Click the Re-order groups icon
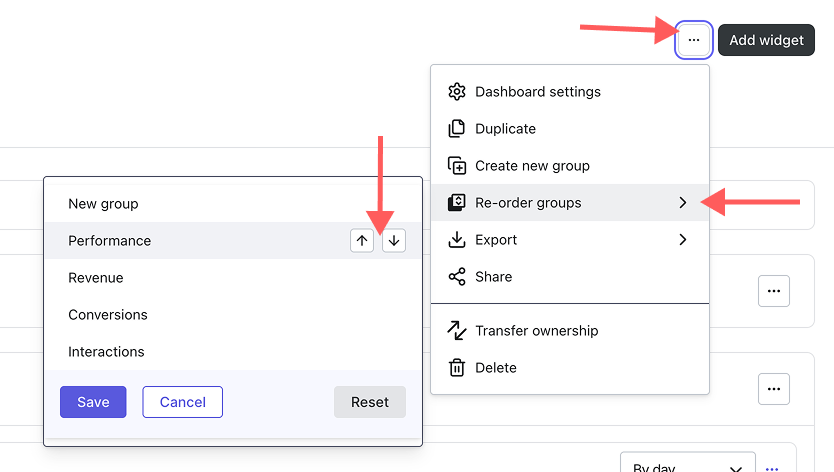This screenshot has width=834, height=472. 456,203
